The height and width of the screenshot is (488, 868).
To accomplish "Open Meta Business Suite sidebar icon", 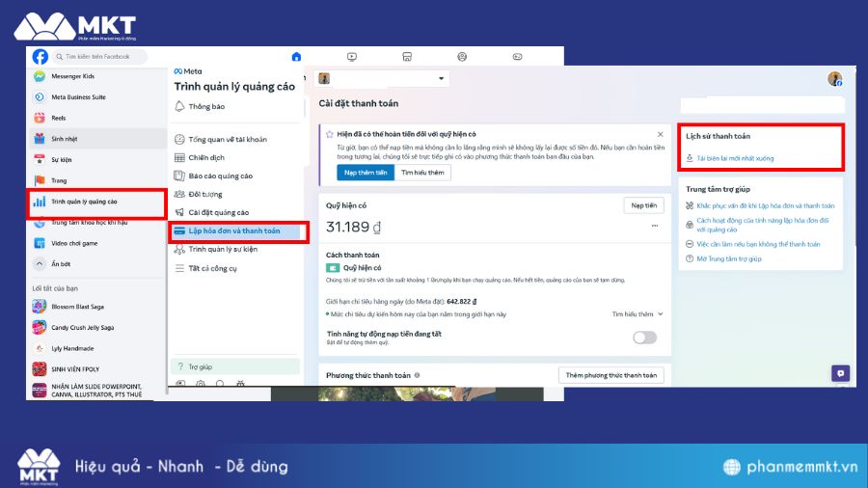I will pos(40,96).
